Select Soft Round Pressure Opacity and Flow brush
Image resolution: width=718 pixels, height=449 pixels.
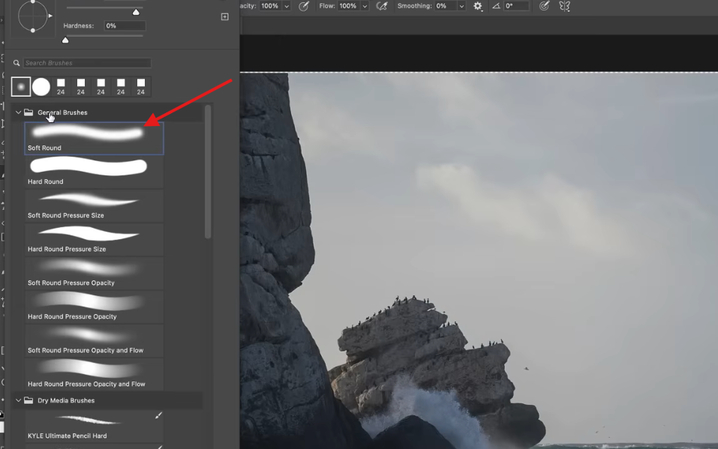pos(94,341)
